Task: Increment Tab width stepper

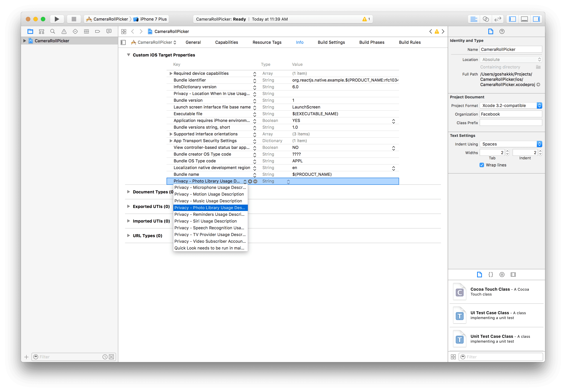Action: 507,151
